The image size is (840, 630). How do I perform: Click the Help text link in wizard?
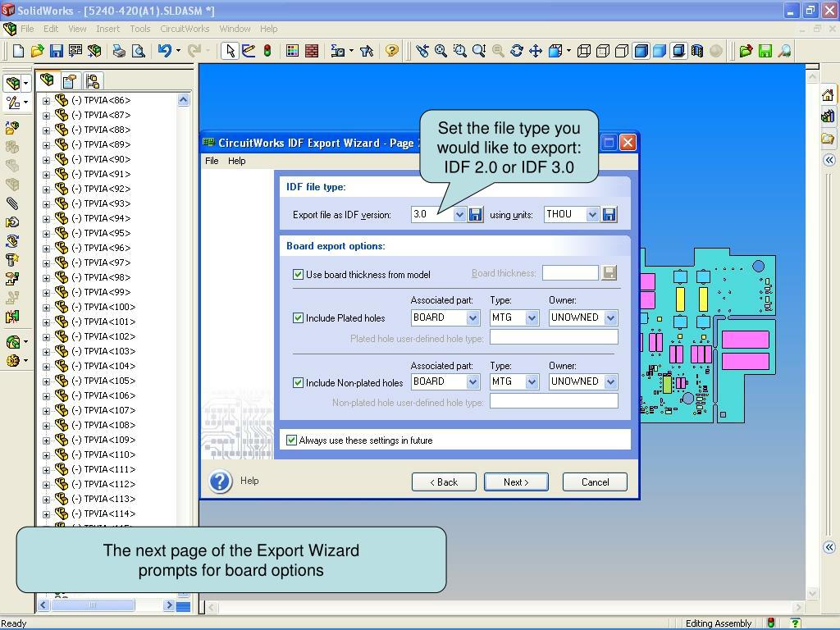click(x=249, y=481)
